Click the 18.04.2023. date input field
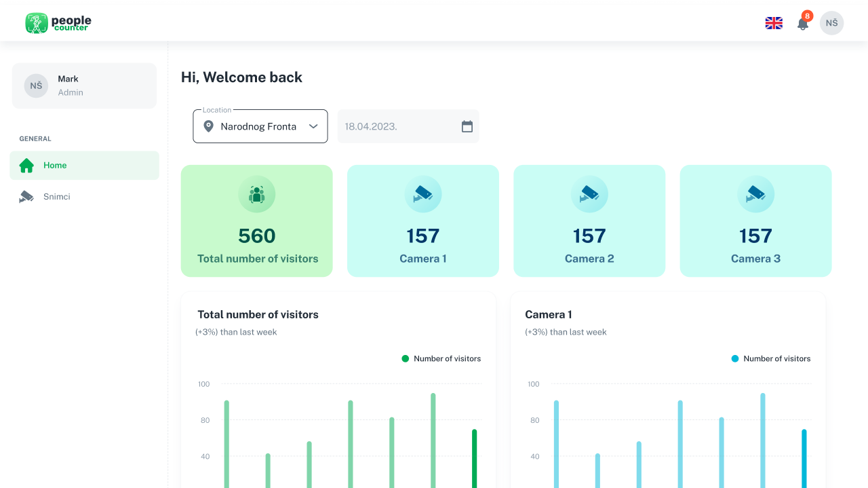Viewport: 868px width, 488px height. [x=408, y=126]
